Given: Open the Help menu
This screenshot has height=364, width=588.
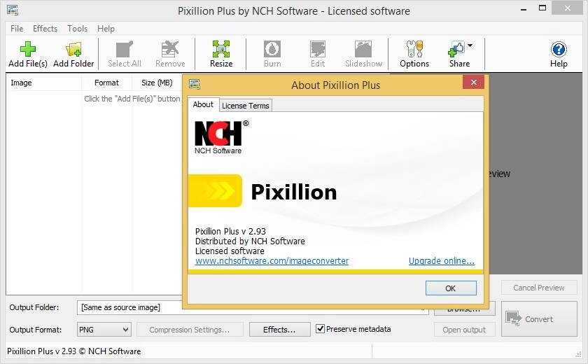Looking at the screenshot, I should (106, 29).
